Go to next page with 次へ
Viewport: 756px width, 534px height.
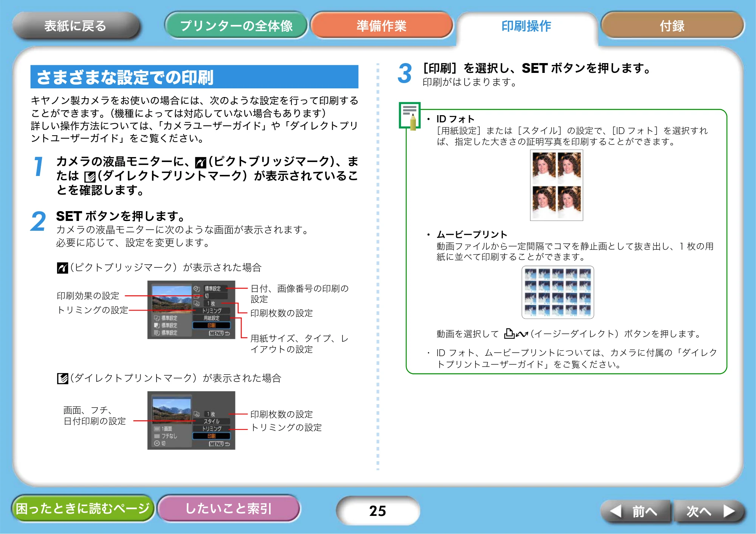click(x=710, y=511)
